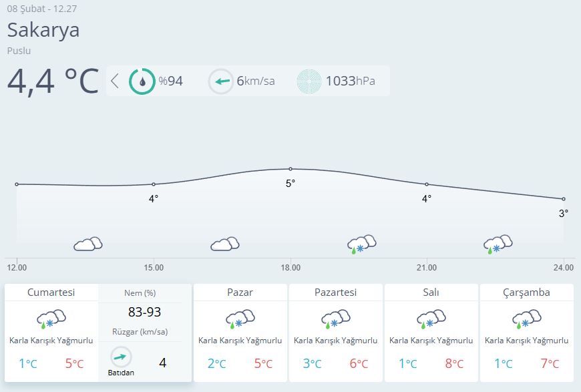The image size is (581, 392).
Task: Select the Pazar forecast card
Action: click(240, 333)
